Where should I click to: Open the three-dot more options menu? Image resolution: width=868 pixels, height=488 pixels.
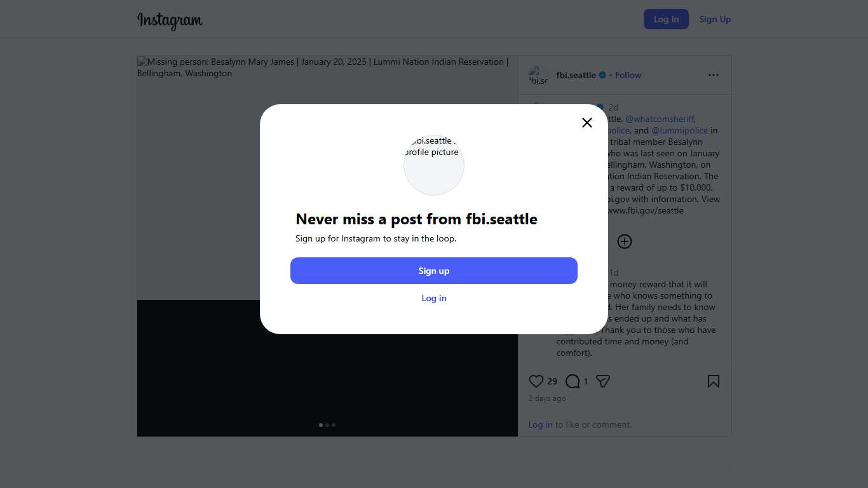point(714,75)
